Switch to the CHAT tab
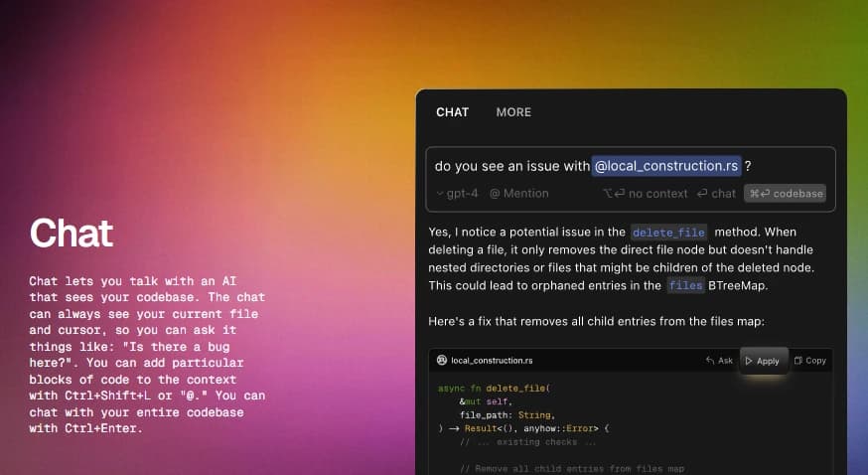 coord(452,112)
